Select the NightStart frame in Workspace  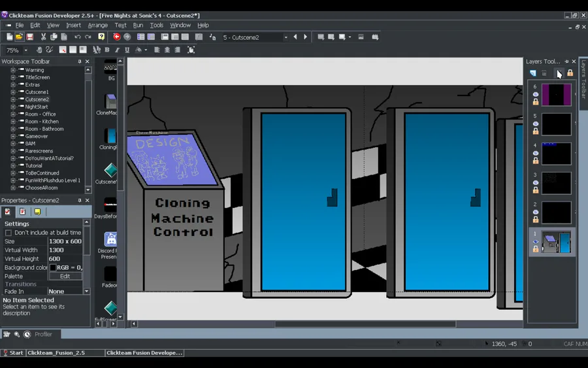click(x=37, y=107)
